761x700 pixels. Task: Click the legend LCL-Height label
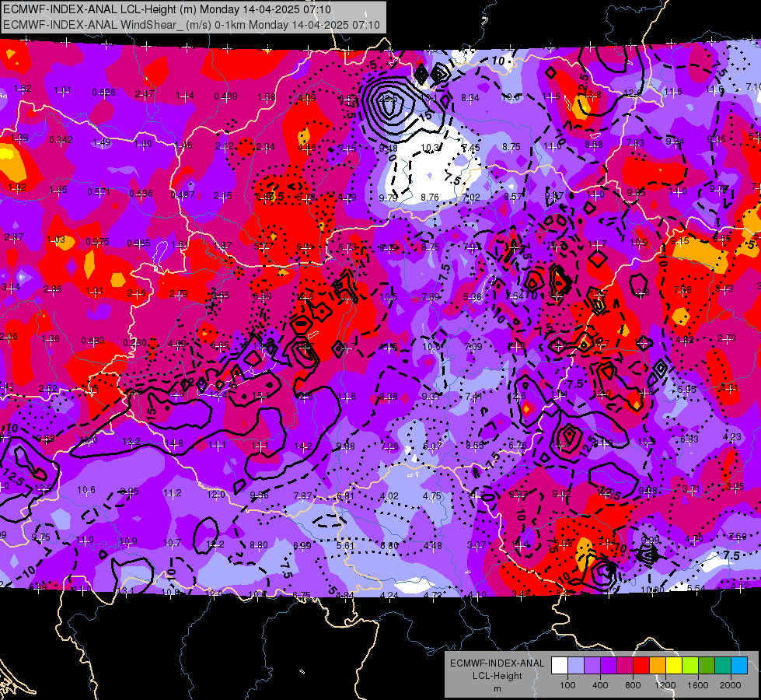(497, 676)
